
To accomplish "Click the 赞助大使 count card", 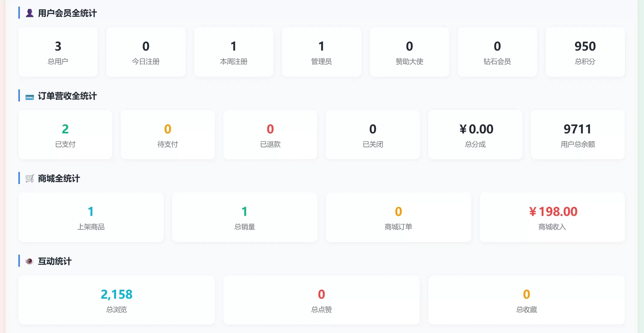I will 410,52.
